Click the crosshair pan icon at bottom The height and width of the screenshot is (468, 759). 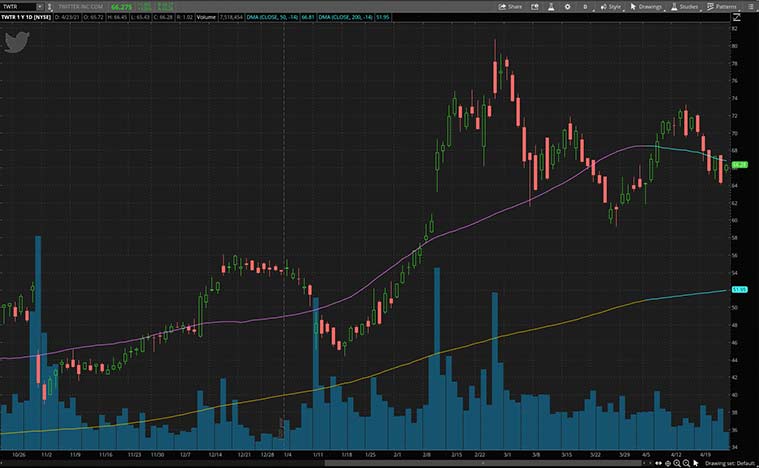pyautogui.click(x=668, y=463)
